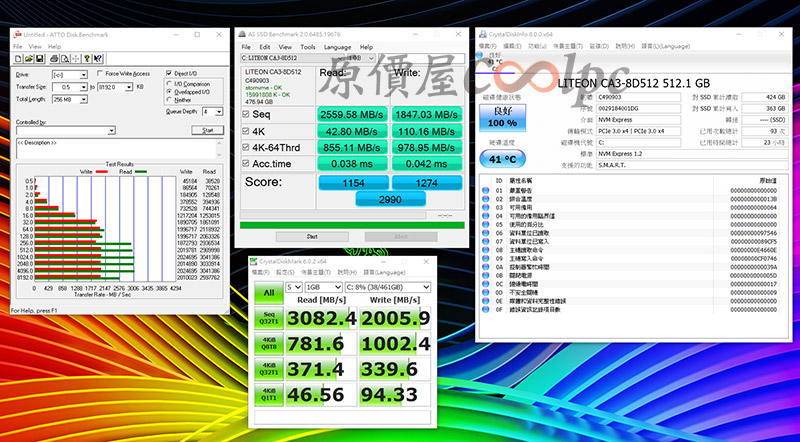Uncheck the 4K test checkbox in AS SSD
The height and width of the screenshot is (442, 800).
coord(246,131)
